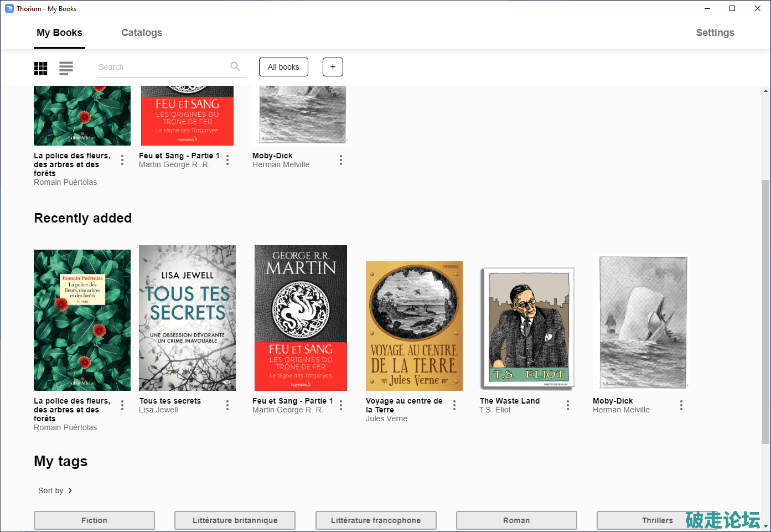This screenshot has height=532, width=771.
Task: Open three-dot menu for Moby-Dick in Recently added
Action: (681, 406)
